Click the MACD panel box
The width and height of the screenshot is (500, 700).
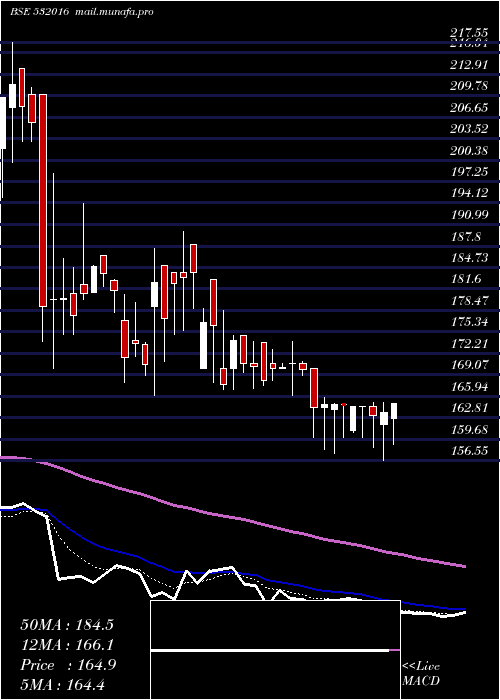tap(275, 650)
